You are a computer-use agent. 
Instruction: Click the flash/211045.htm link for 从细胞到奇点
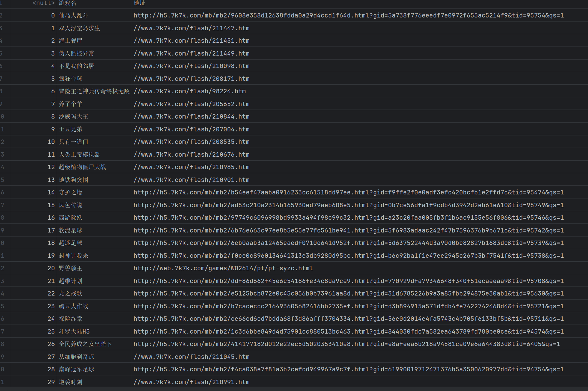(191, 356)
